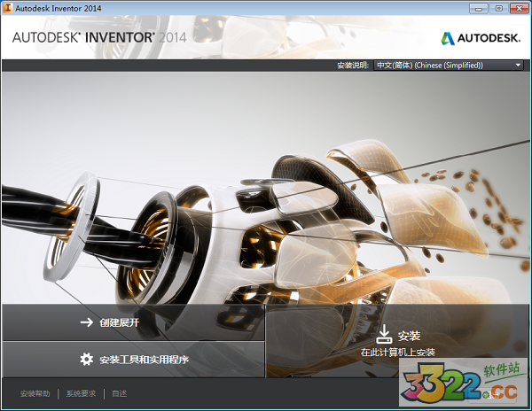Start 安装 在此计算机上安装
532x411 pixels.
coord(397,341)
